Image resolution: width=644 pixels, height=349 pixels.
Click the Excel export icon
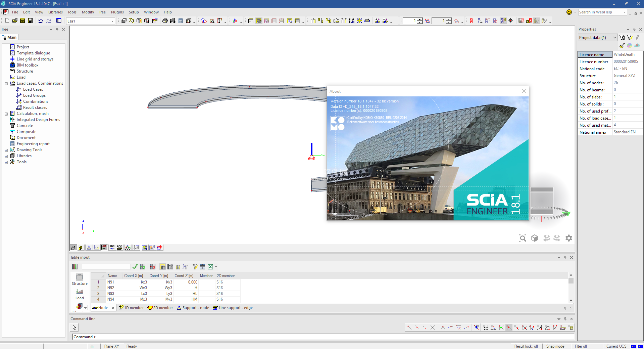210,267
